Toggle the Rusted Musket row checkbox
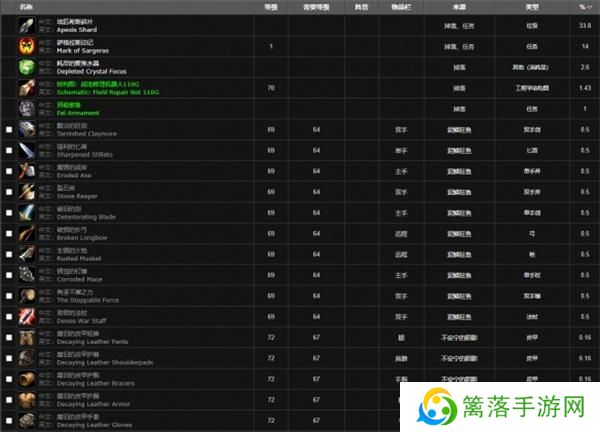Viewport: 600px width, 432px height. (9, 254)
